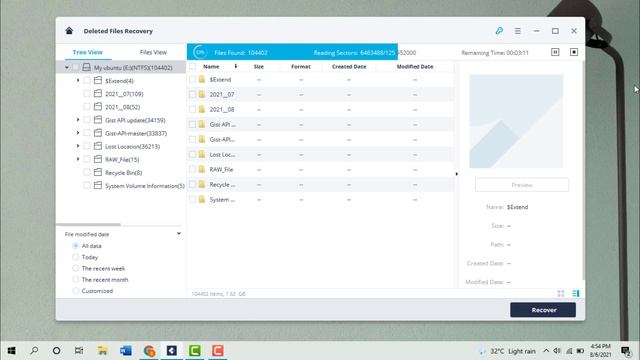This screenshot has width=640, height=360.
Task: Open the 32°C Light rain weather widget
Action: (x=507, y=351)
